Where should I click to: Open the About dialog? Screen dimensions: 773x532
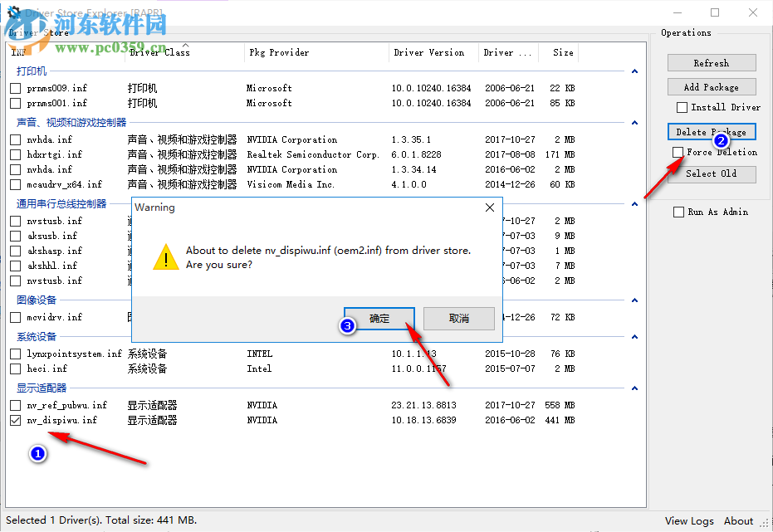coord(738,520)
